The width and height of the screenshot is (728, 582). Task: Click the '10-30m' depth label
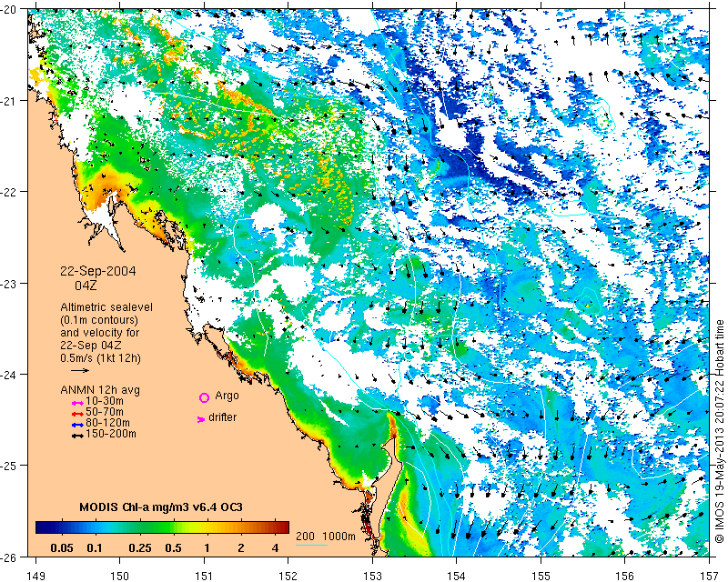coord(105,401)
